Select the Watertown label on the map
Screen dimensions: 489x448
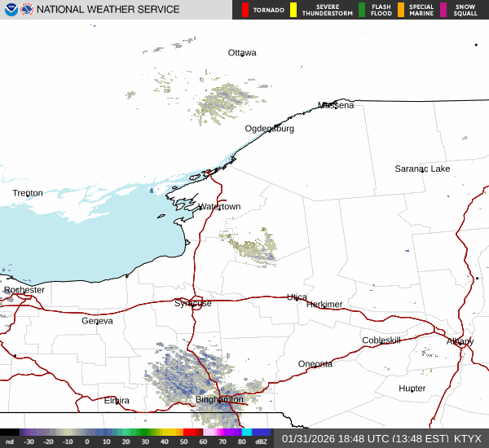pyautogui.click(x=219, y=207)
